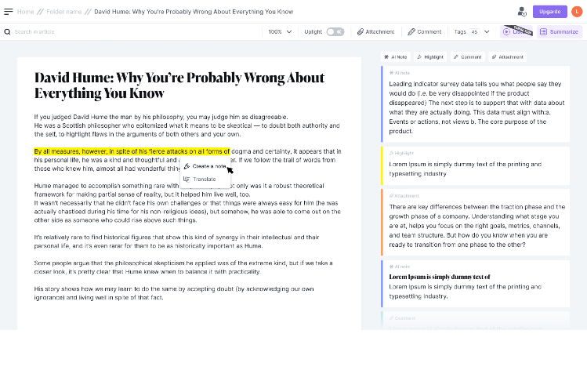Select the David Hume article breadcrumb
587x392 pixels.
pyautogui.click(x=194, y=12)
